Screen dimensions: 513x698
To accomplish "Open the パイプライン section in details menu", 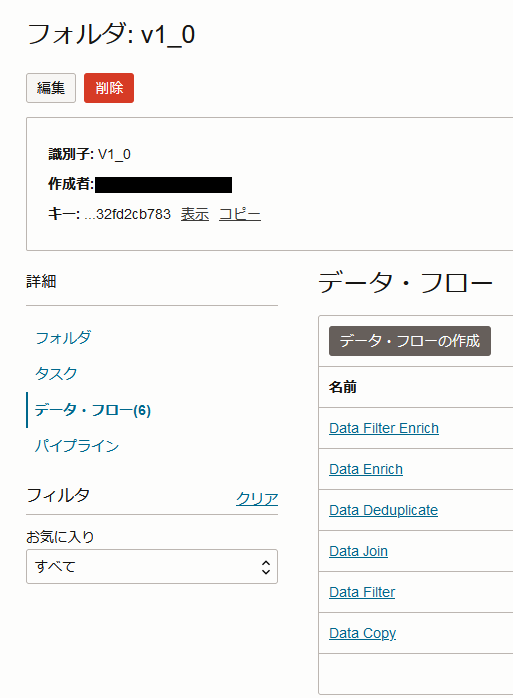I will click(x=77, y=446).
